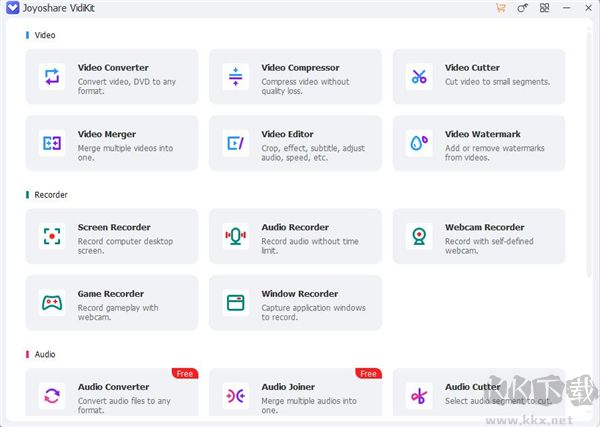Click 'Record with self-defined webcam.' text
This screenshot has height=427, width=600.
pos(489,246)
